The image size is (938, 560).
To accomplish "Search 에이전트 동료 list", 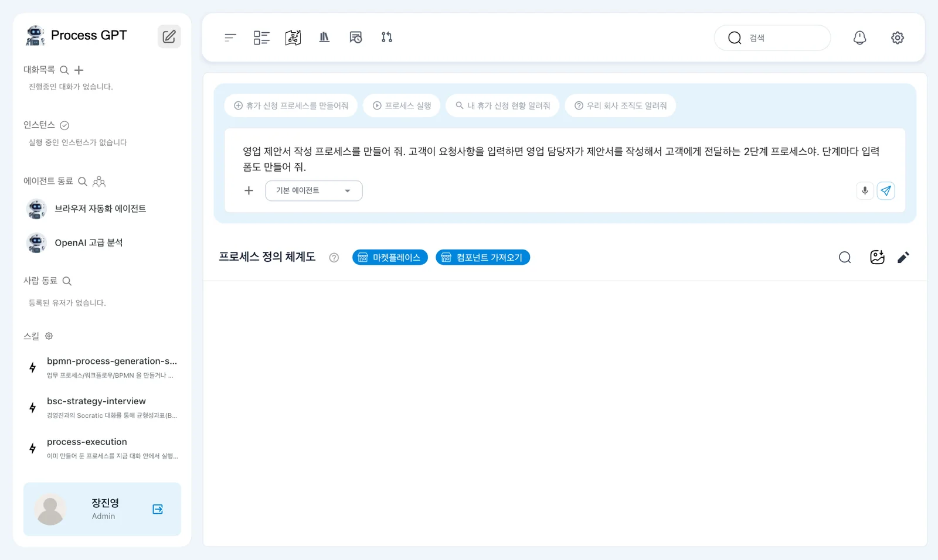I will coord(83,182).
